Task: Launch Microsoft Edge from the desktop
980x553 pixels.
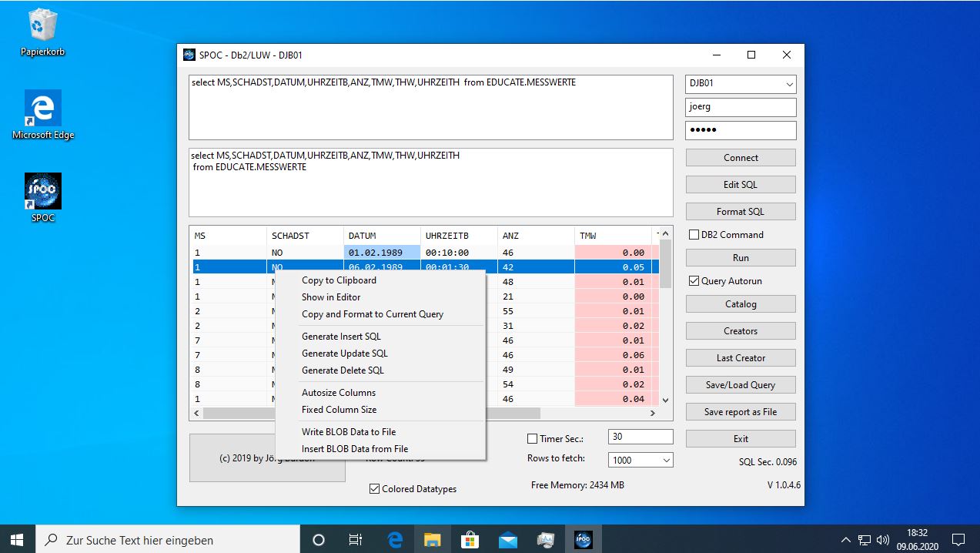Action: 42,114
